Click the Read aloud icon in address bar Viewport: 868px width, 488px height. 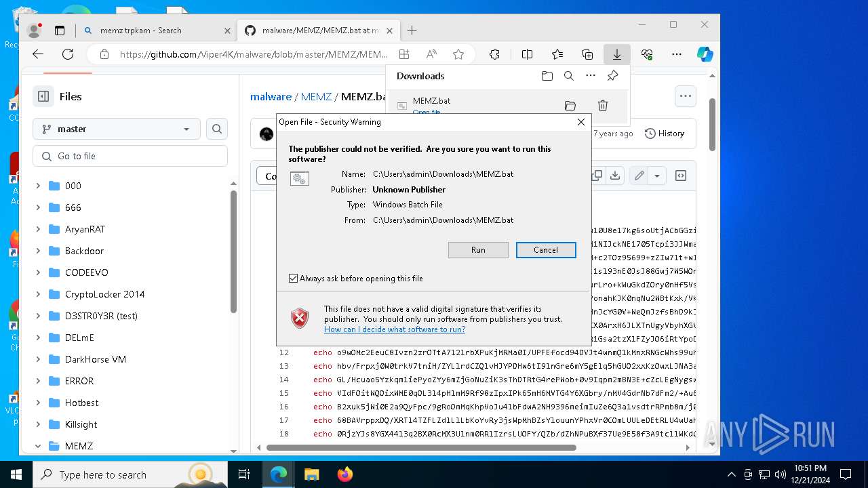(431, 54)
